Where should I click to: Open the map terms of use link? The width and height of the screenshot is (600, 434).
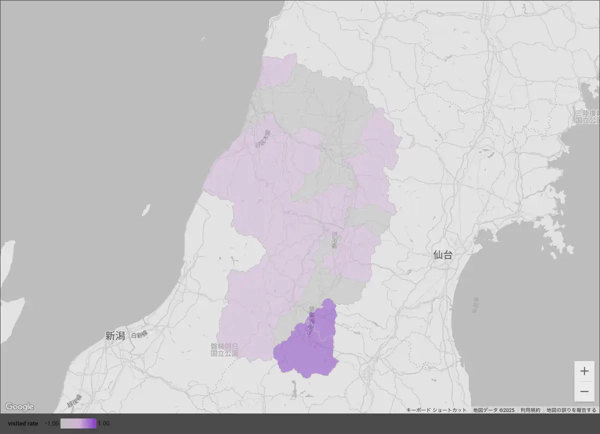point(530,410)
